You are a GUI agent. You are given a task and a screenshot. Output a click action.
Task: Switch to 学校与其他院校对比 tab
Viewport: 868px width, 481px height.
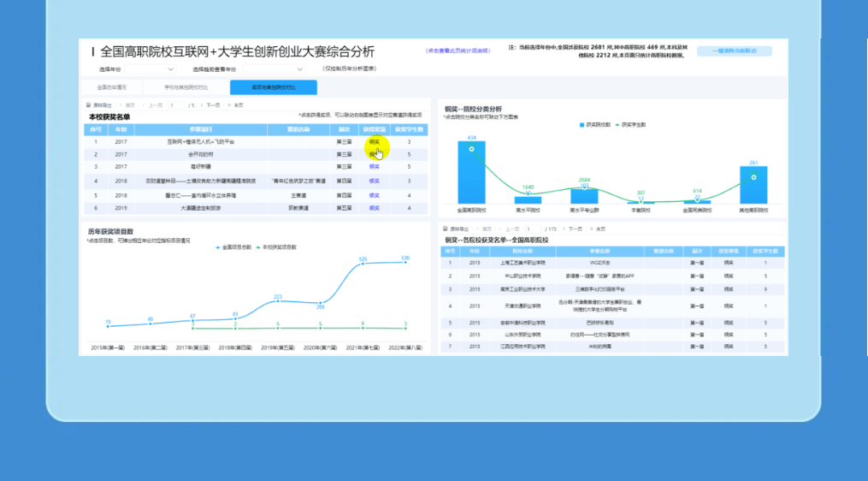point(186,87)
